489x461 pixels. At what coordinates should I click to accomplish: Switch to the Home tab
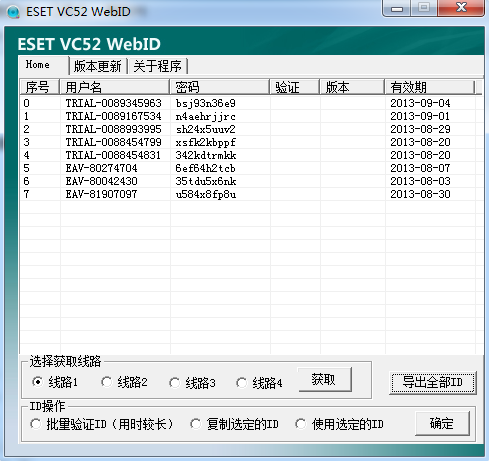[44, 65]
